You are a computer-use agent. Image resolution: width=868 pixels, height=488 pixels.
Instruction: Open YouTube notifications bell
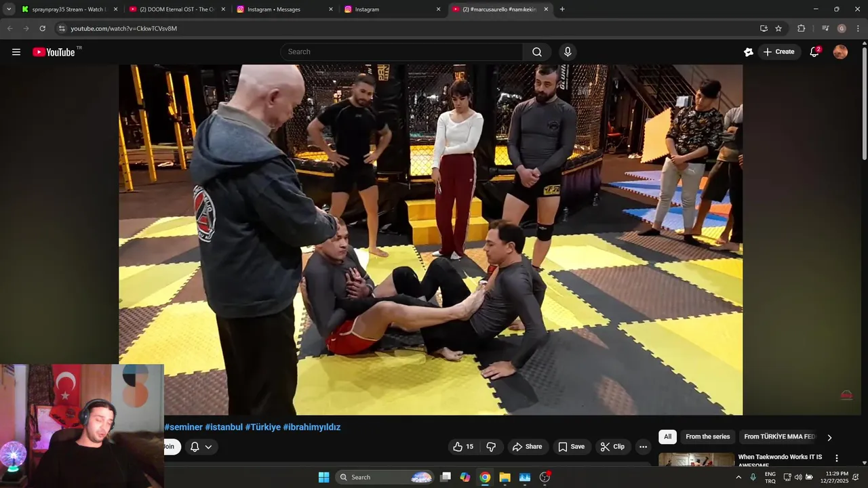tap(814, 52)
